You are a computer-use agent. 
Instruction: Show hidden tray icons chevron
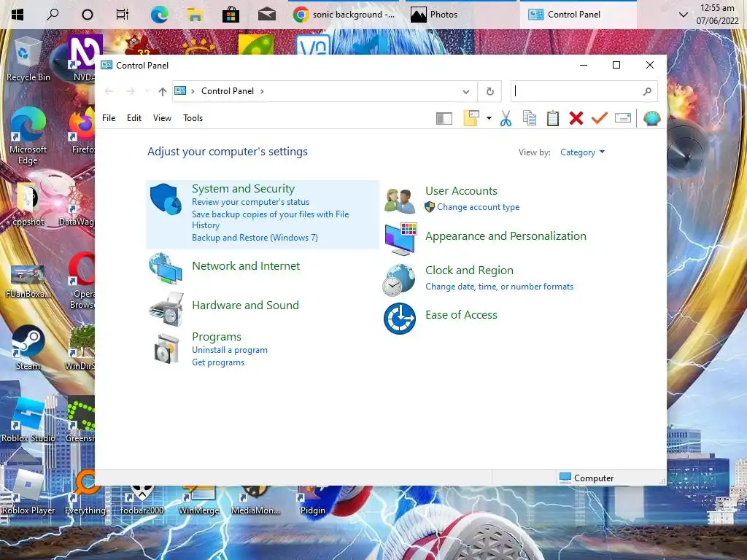pos(683,15)
